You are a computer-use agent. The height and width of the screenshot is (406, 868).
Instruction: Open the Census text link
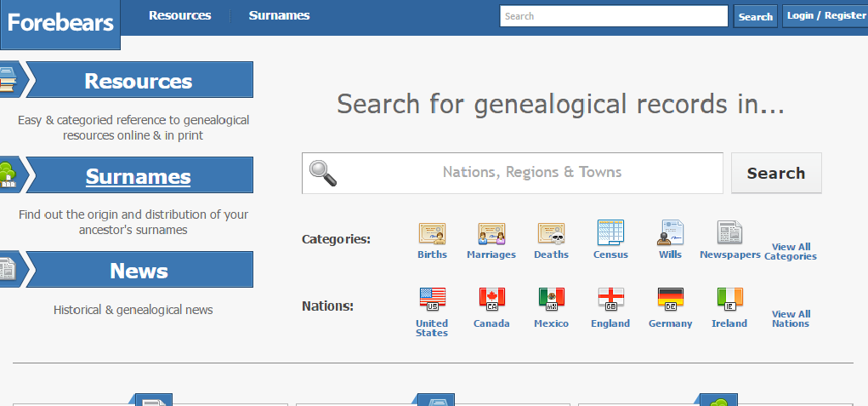(610, 254)
